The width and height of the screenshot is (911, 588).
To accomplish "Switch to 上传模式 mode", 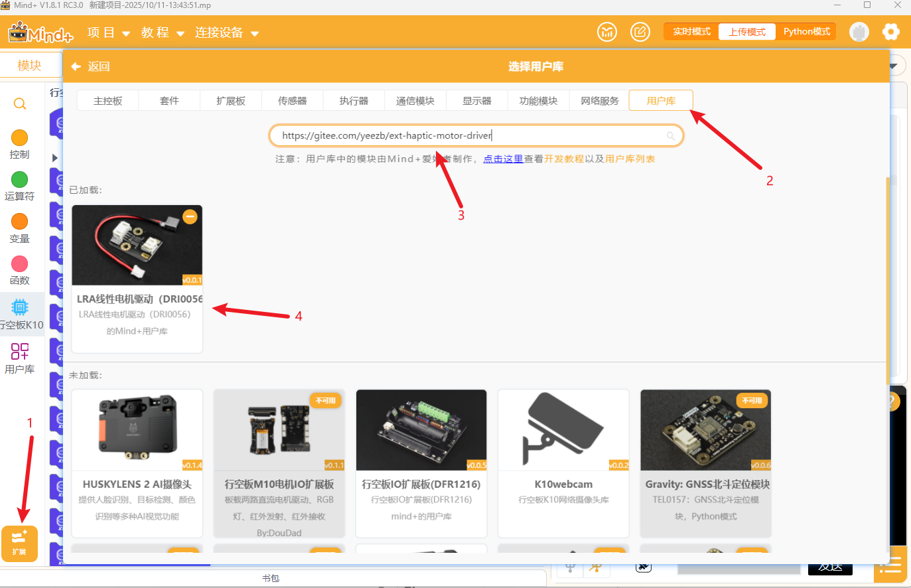I will coord(746,32).
